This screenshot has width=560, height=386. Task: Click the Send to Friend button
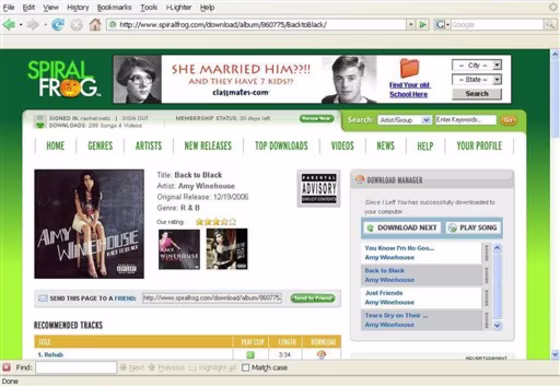pyautogui.click(x=313, y=298)
